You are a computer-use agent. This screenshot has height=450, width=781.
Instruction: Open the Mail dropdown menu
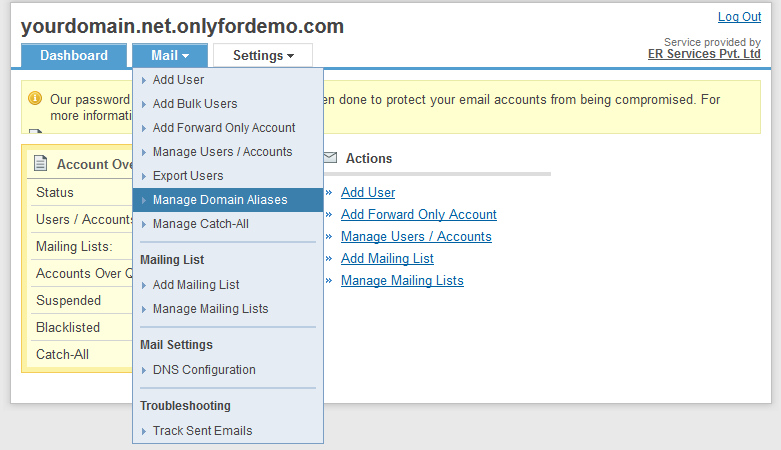coord(169,56)
